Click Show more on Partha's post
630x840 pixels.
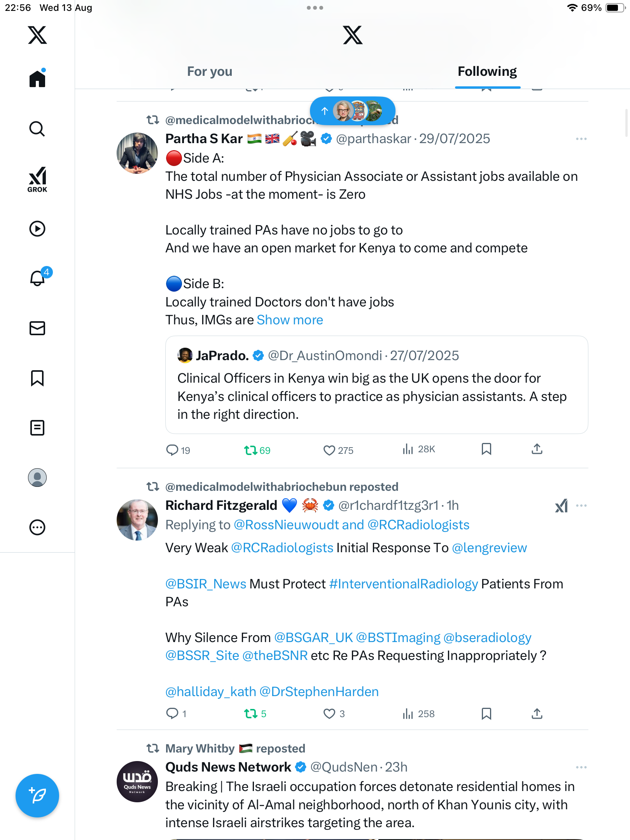290,320
